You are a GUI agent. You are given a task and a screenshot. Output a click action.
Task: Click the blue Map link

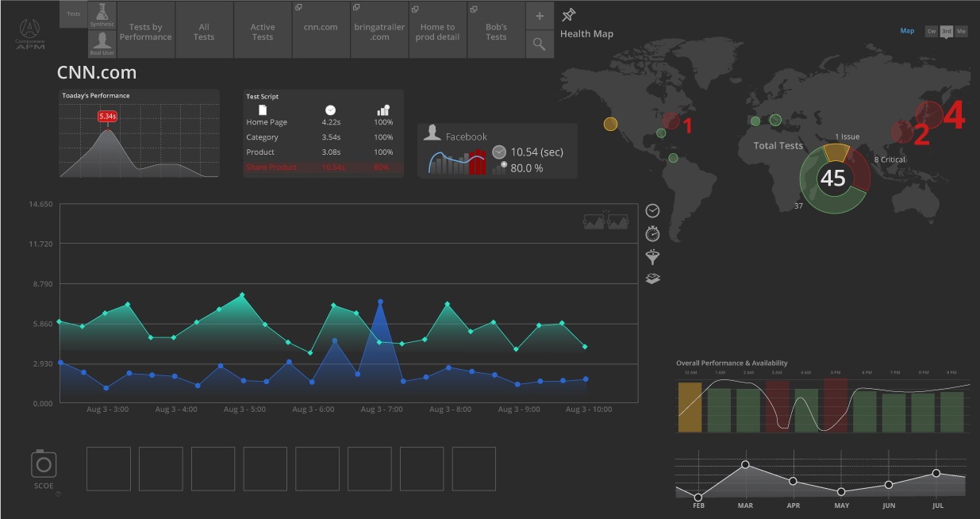[907, 31]
